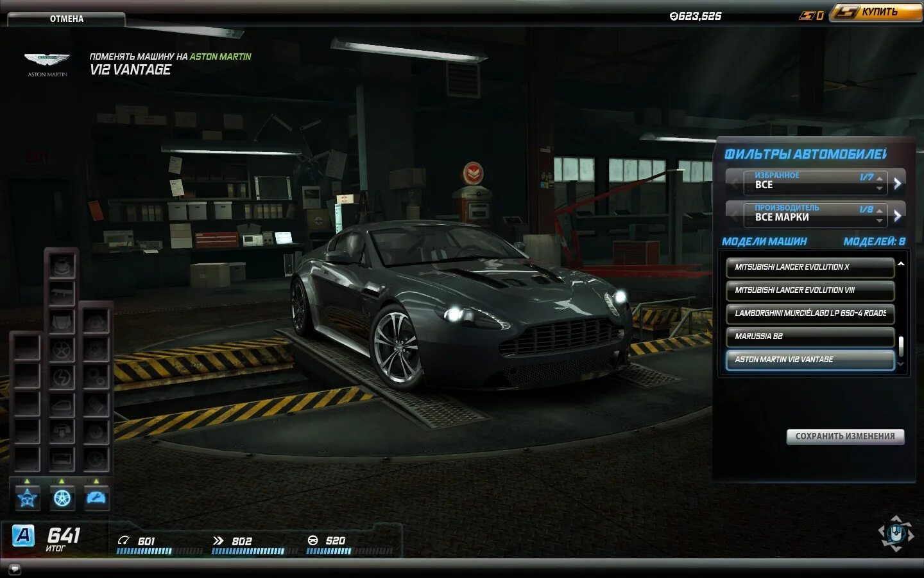Open the tires slot at bottom of right column
The width and height of the screenshot is (924, 578).
click(96, 460)
